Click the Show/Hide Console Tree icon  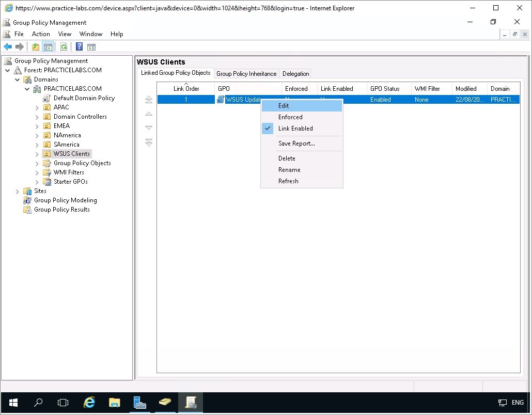click(48, 47)
